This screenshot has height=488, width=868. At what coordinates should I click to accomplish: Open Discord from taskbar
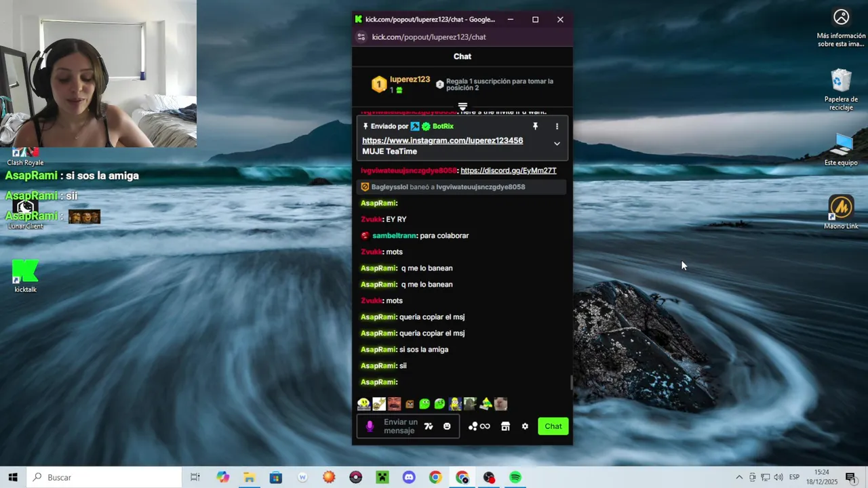[408, 477]
